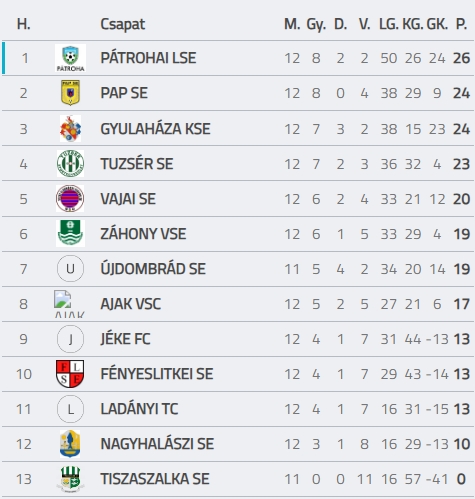Click the red-white Fényeslitkei SE shield
Screen dimensions: 475x499
(70, 374)
